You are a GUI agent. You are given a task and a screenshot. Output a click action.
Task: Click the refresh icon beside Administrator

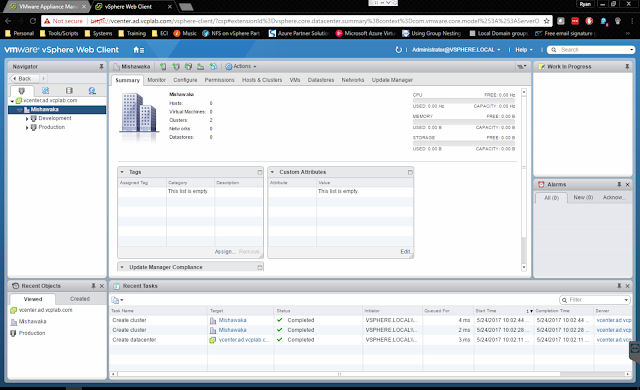click(x=398, y=50)
